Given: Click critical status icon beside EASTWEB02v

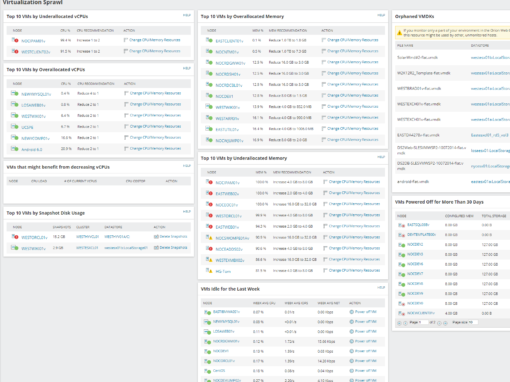Looking at the screenshot, I should click(x=209, y=193).
